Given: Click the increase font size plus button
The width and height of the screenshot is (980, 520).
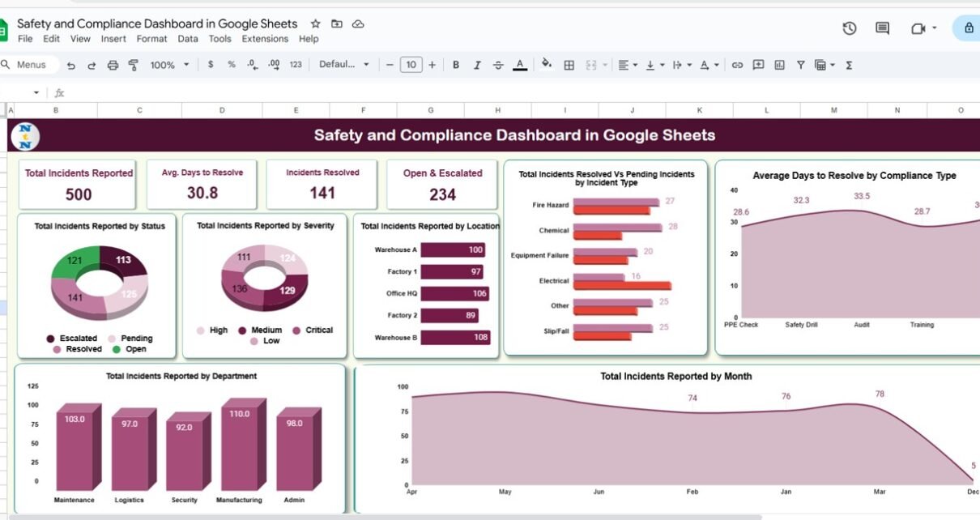Looking at the screenshot, I should [432, 65].
